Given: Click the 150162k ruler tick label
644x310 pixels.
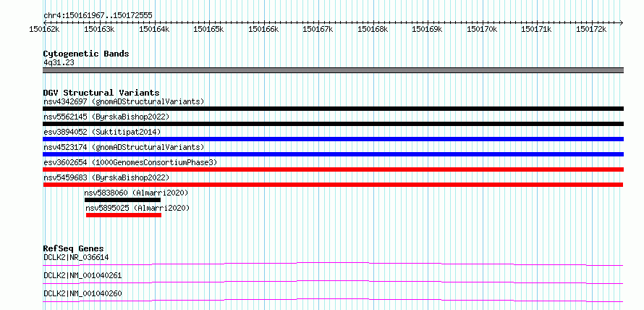Looking at the screenshot, I should (45, 30).
